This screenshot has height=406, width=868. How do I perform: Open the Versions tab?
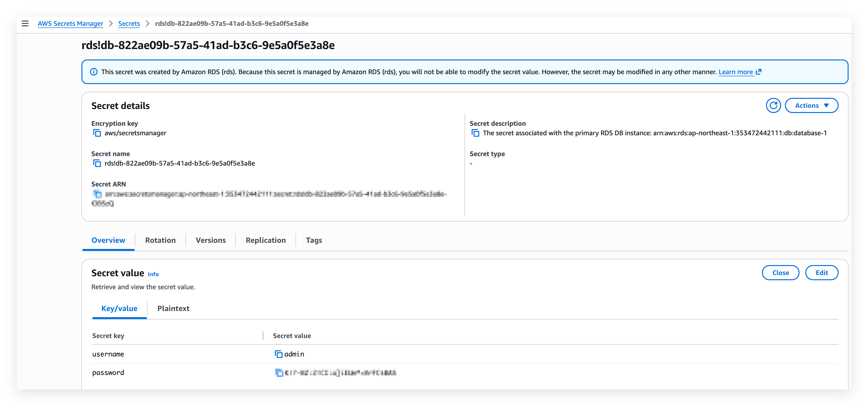tap(210, 240)
